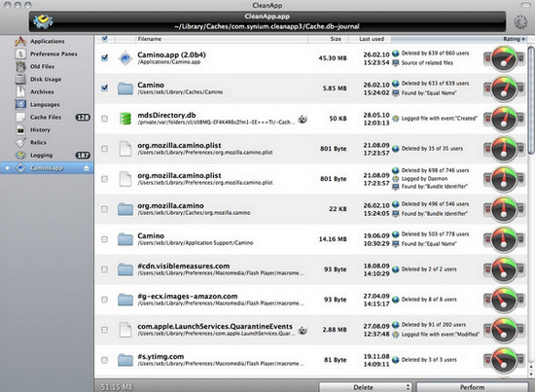Click the vertical scrollbar thumb
The image size is (535, 392).
click(x=531, y=100)
